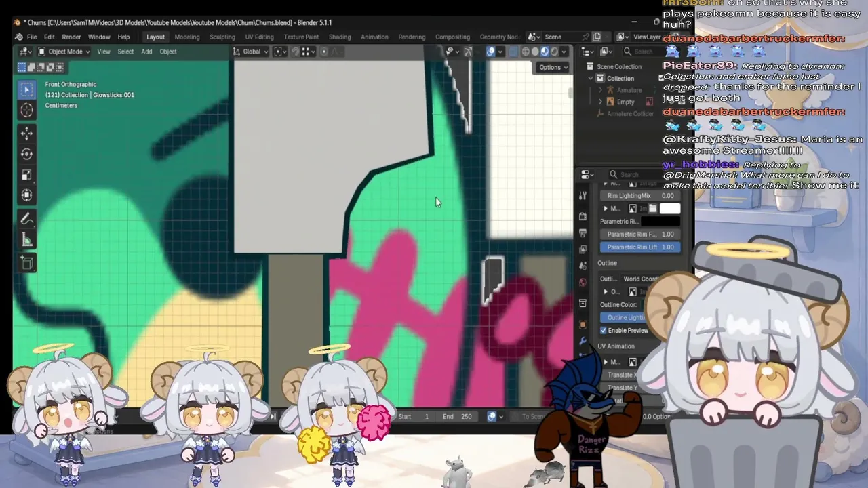
Task: Click the timeline End frame field
Action: pyautogui.click(x=458, y=416)
